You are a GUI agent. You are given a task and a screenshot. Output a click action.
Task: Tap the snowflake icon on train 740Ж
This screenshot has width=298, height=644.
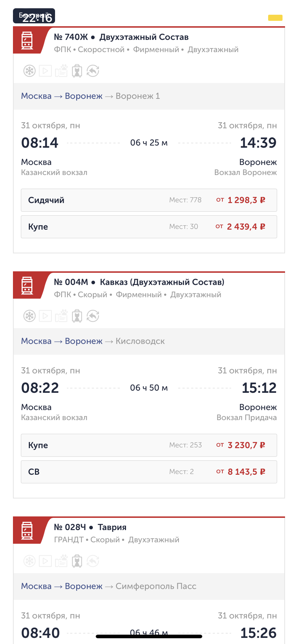coord(30,71)
